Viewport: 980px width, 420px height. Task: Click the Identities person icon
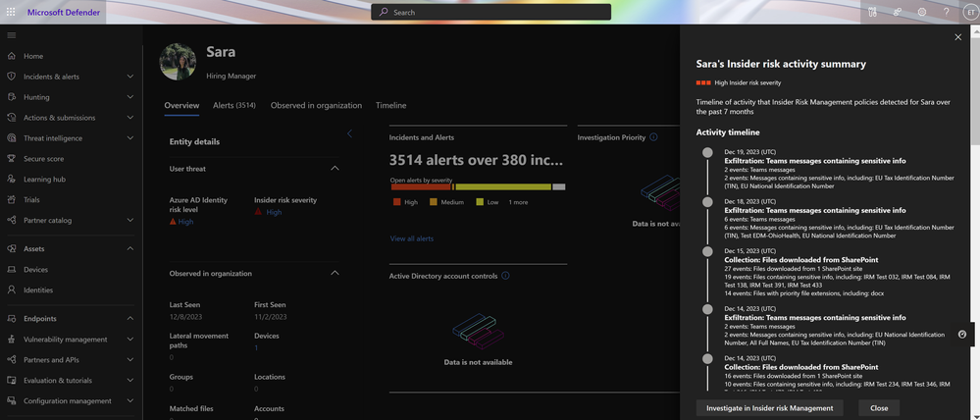pos(11,290)
